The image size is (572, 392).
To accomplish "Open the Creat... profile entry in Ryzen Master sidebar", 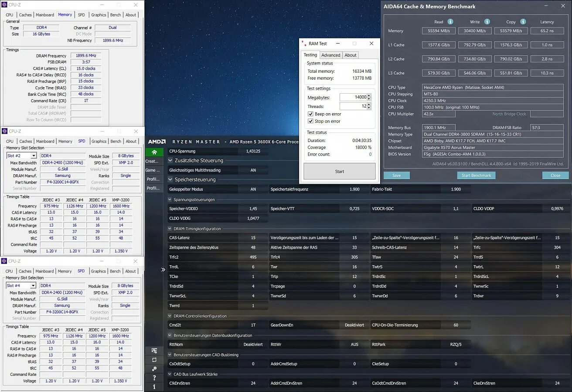I will [153, 161].
